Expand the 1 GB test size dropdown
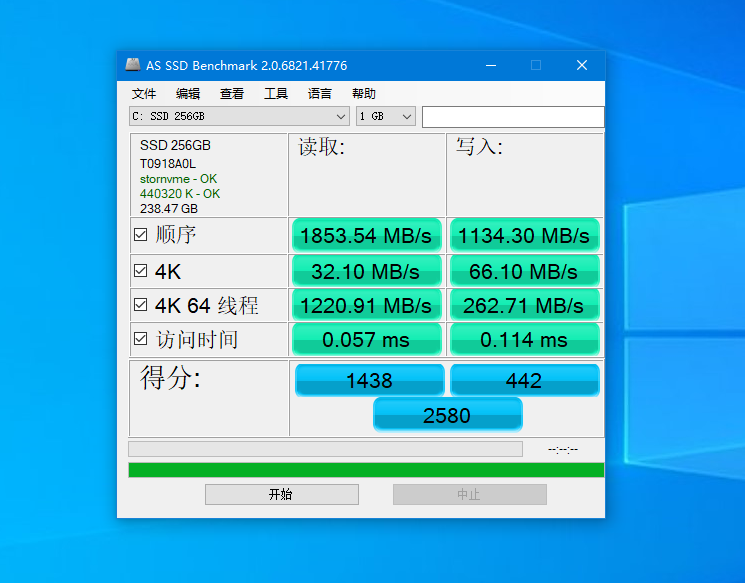745x583 pixels. pyautogui.click(x=386, y=116)
